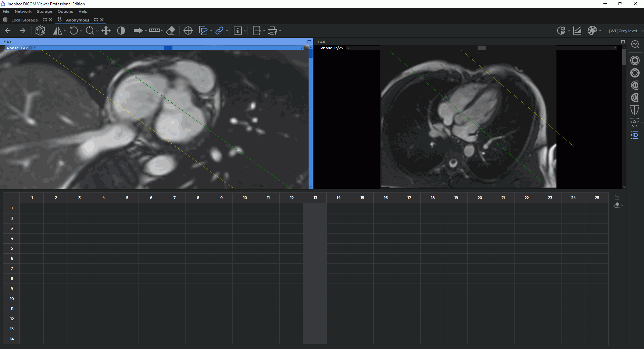Select the Pan (move) tool

tap(106, 31)
